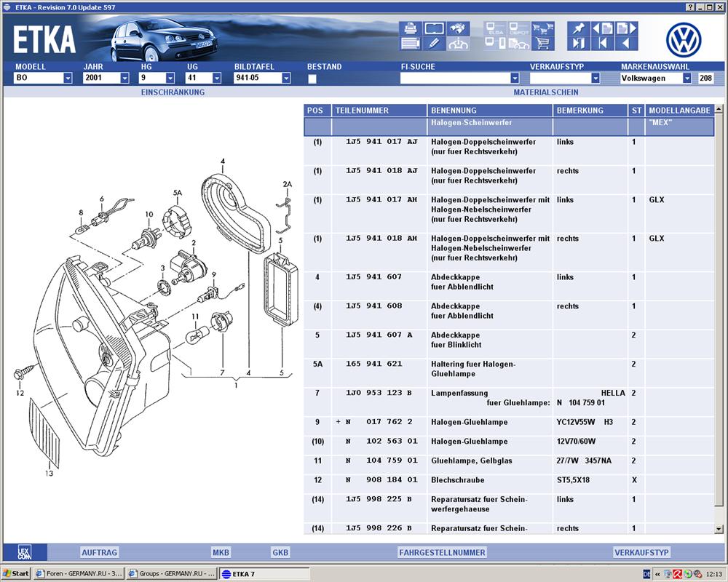This screenshot has width=728, height=582.
Task: Click the single shopping cart icon
Action: pyautogui.click(x=543, y=44)
